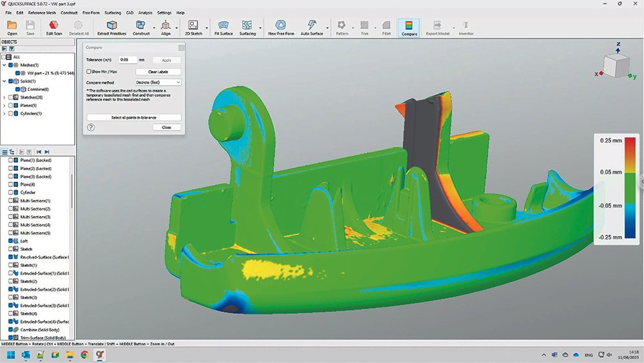Check the Sketches(28) checkbox

(x=11, y=97)
